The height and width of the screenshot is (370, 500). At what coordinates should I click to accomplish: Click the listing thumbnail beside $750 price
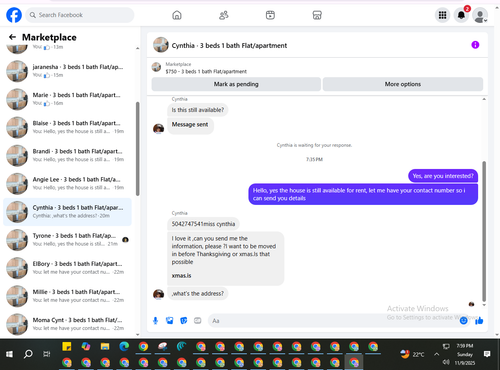click(156, 67)
